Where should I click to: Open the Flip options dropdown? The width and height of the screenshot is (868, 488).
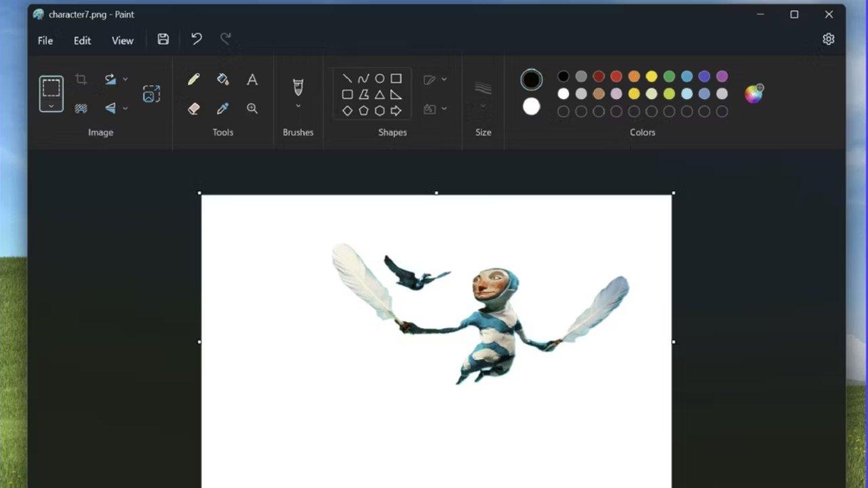[125, 108]
